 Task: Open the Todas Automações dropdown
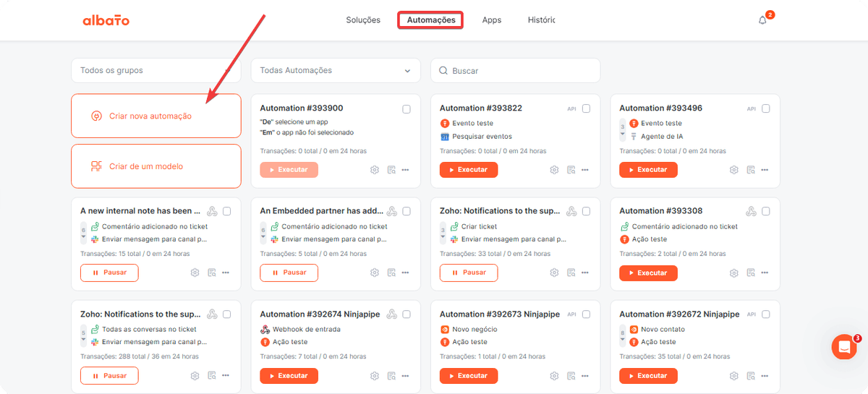(336, 71)
